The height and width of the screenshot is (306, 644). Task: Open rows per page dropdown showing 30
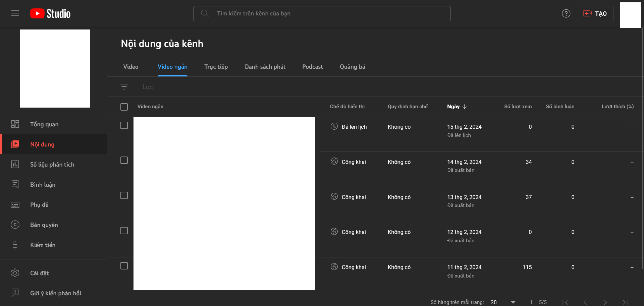pos(503,302)
